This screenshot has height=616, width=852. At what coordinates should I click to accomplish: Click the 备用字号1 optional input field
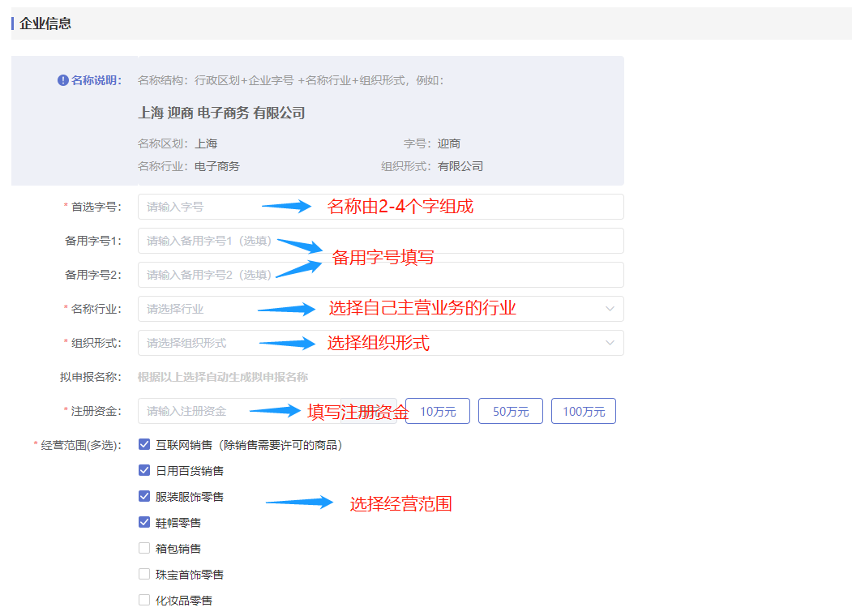(x=209, y=241)
